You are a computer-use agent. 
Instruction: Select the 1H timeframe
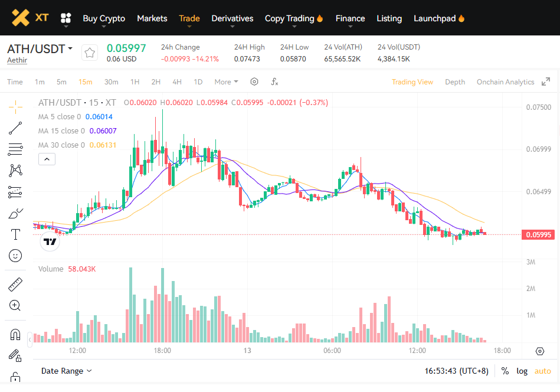[x=135, y=82]
